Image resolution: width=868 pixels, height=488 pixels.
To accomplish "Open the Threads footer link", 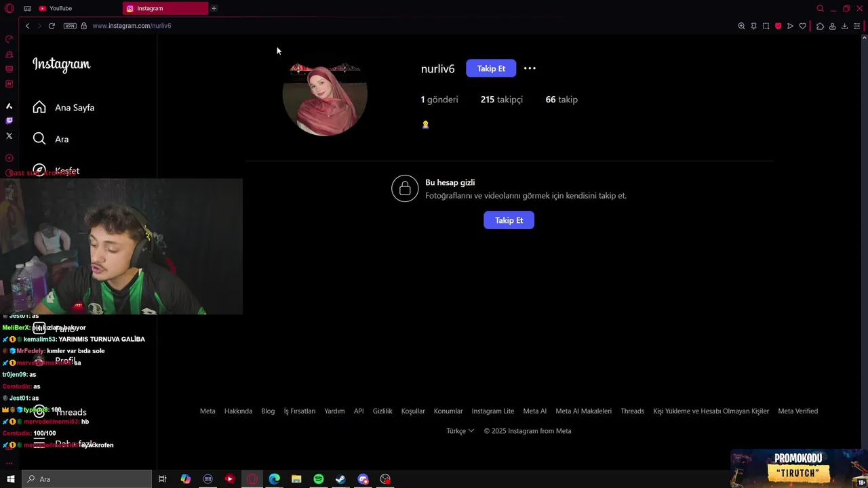I will pyautogui.click(x=632, y=411).
